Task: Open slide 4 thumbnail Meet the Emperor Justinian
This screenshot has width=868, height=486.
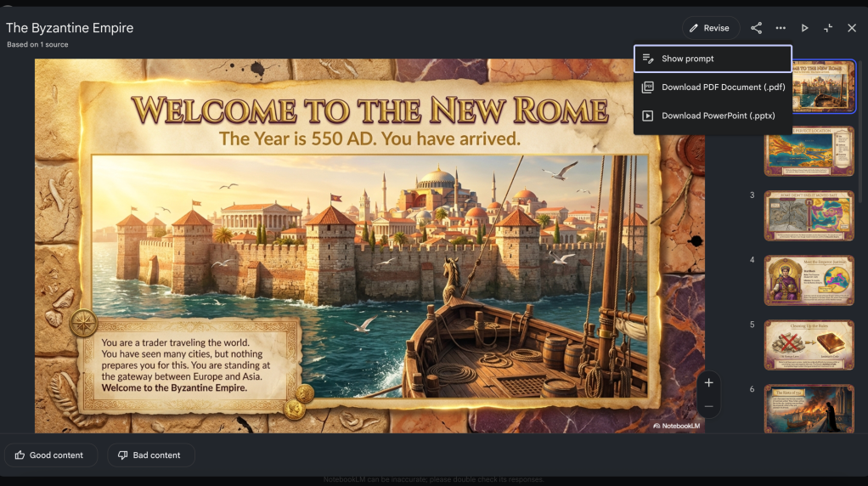Action: (x=809, y=280)
